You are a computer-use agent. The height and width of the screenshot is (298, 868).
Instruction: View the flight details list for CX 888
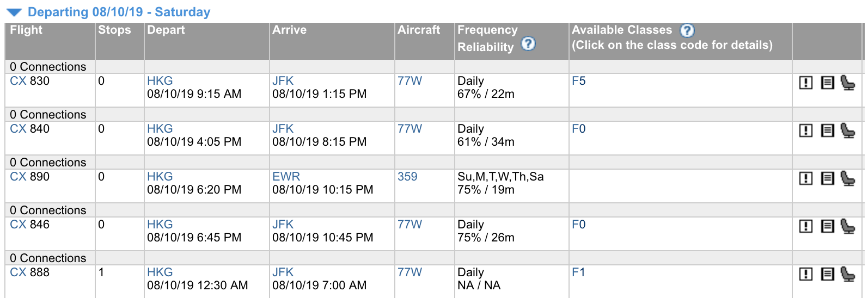pyautogui.click(x=827, y=274)
